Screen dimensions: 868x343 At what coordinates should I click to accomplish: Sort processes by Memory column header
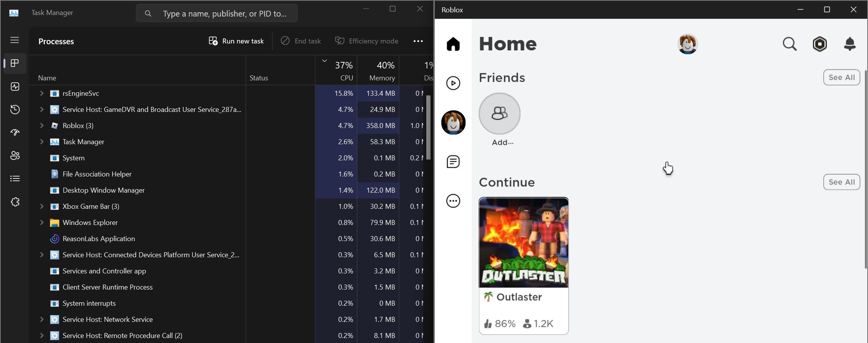pos(378,70)
